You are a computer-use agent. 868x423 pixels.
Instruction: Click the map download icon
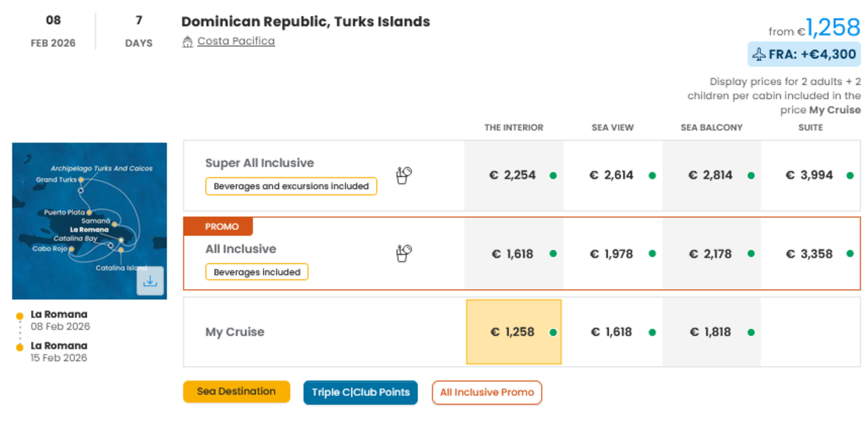click(150, 281)
